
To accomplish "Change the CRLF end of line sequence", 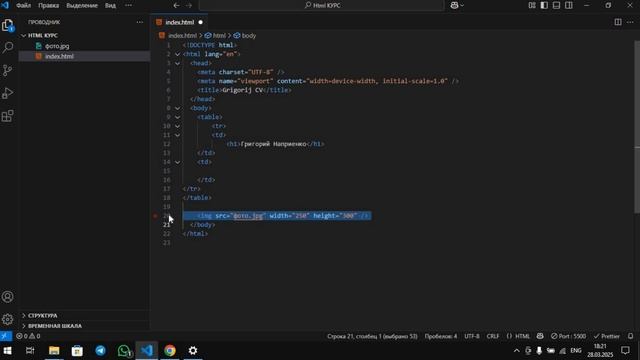I will pyautogui.click(x=493, y=336).
